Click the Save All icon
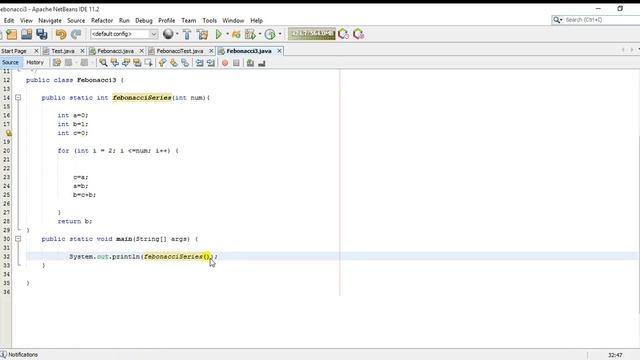This screenshot has width=640, height=360. coord(42,34)
